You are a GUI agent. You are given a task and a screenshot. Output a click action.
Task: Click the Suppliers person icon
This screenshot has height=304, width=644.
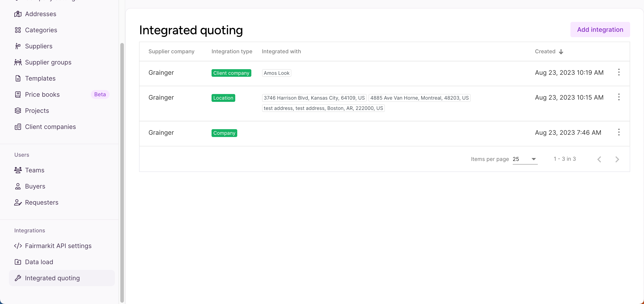[x=18, y=46]
